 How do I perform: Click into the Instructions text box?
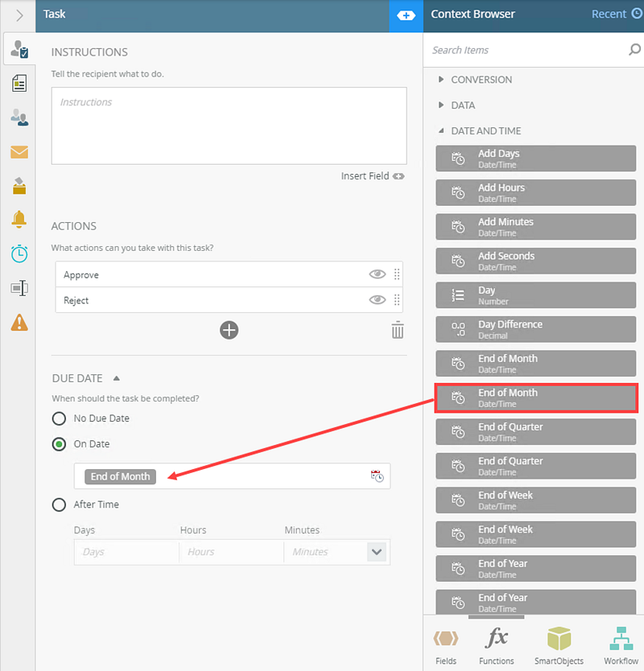point(229,126)
